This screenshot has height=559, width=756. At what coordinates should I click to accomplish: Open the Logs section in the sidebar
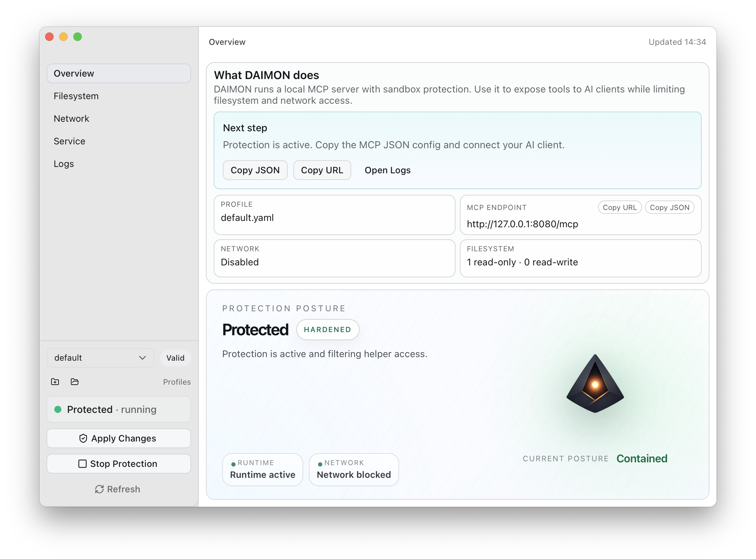coord(64,163)
